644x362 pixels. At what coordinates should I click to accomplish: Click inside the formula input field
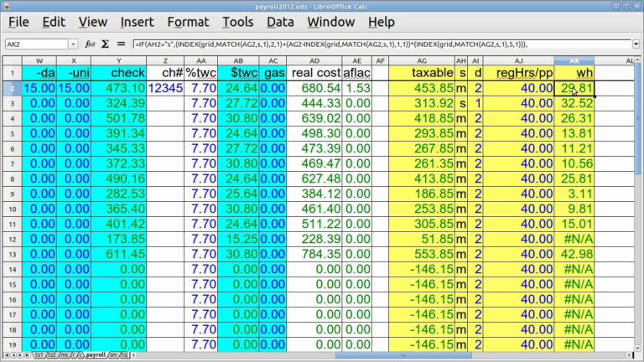coord(377,44)
